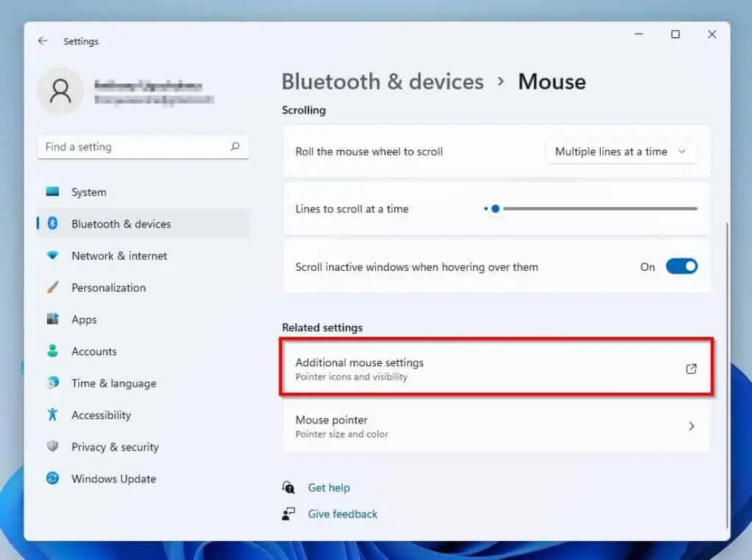Image resolution: width=752 pixels, height=560 pixels.
Task: Click the Apps icon in sidebar
Action: (x=52, y=319)
